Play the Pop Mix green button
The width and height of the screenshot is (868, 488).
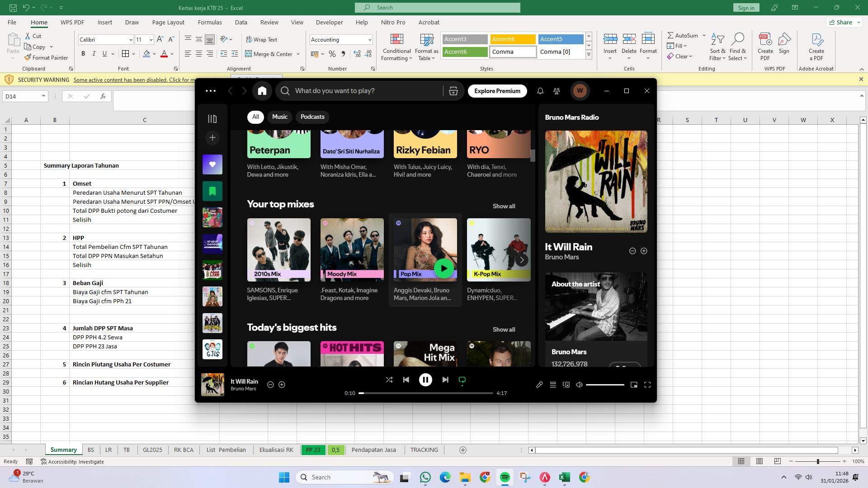444,268
